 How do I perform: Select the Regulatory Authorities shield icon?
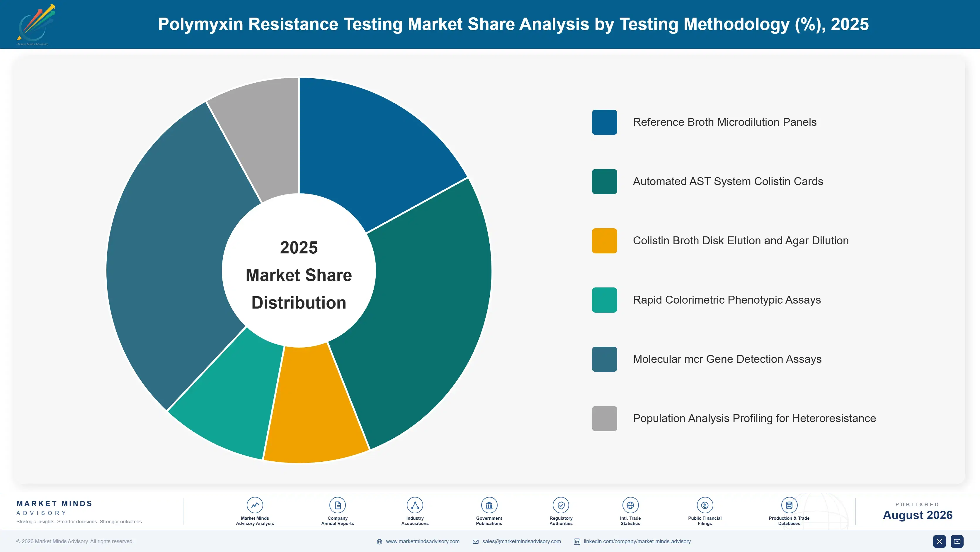(x=561, y=505)
